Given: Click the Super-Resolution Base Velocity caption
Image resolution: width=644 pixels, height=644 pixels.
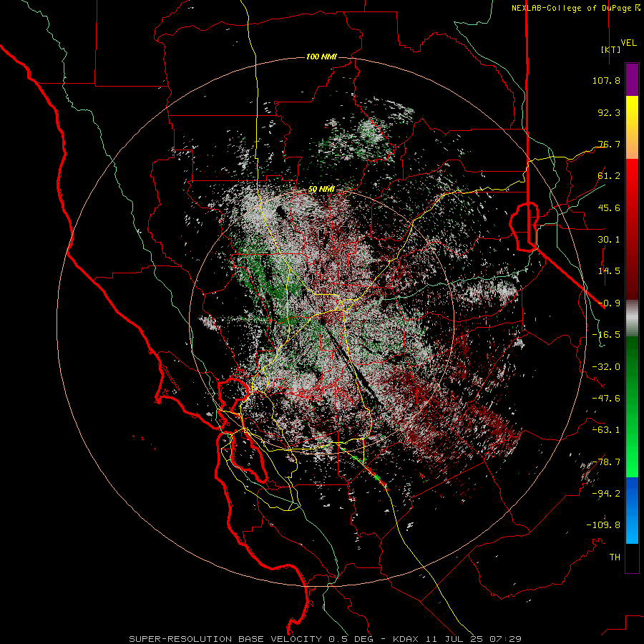Looking at the screenshot, I should coord(325,639).
